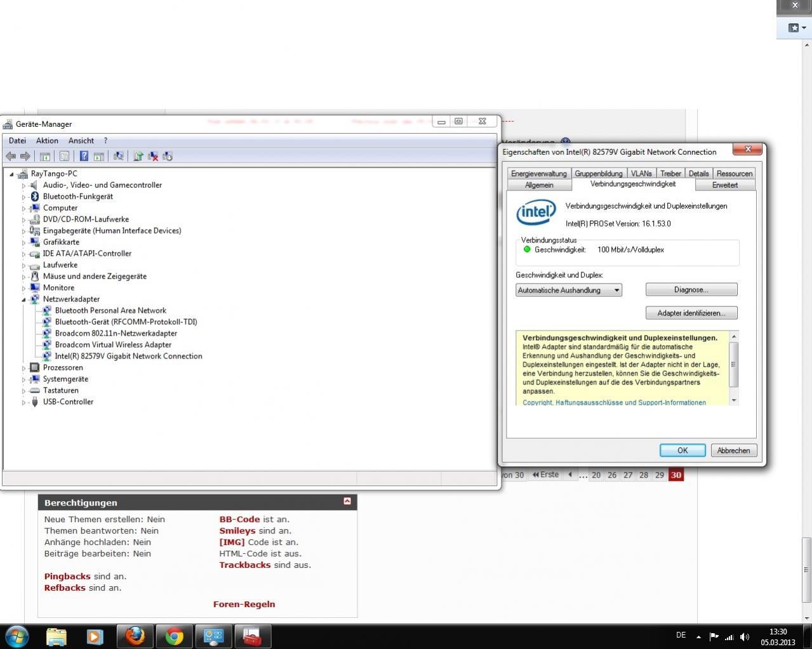Click the Prozessoren chip icon
The width and height of the screenshot is (812, 649).
click(35, 368)
